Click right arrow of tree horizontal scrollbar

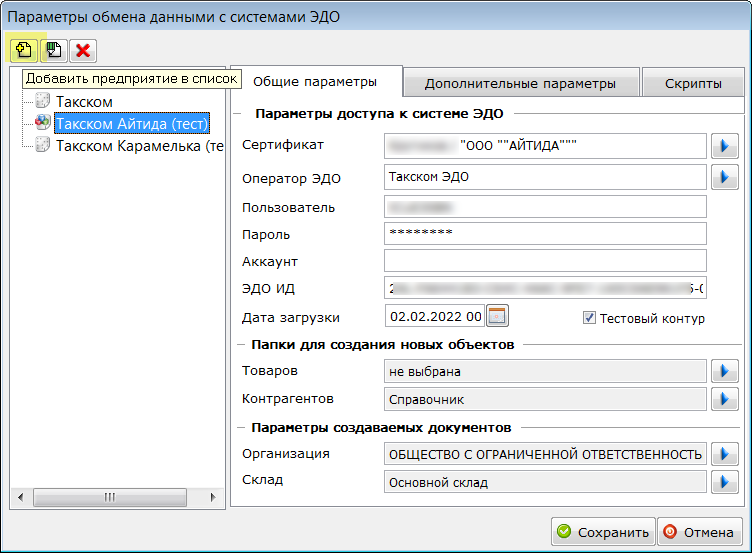[211, 497]
